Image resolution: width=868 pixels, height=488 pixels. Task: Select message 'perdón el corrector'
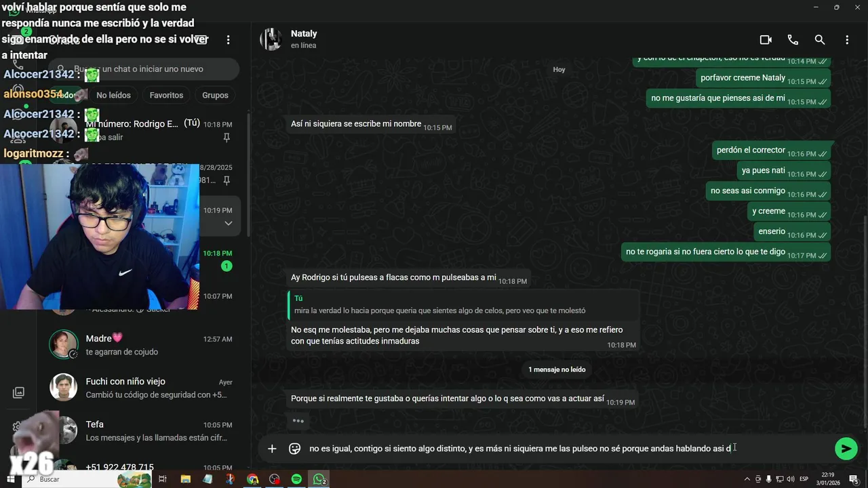pos(770,150)
